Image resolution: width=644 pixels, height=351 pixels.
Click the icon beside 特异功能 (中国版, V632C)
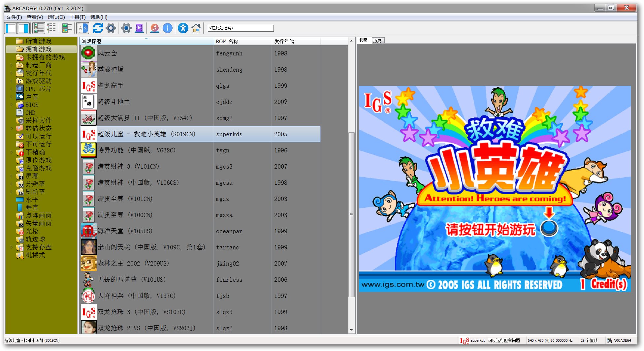pos(88,150)
